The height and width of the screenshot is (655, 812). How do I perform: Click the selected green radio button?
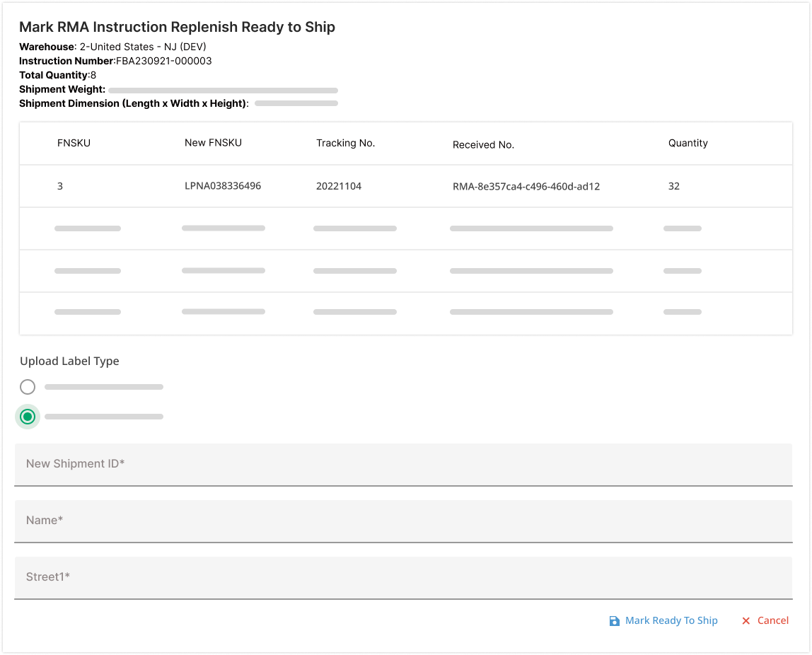click(28, 417)
